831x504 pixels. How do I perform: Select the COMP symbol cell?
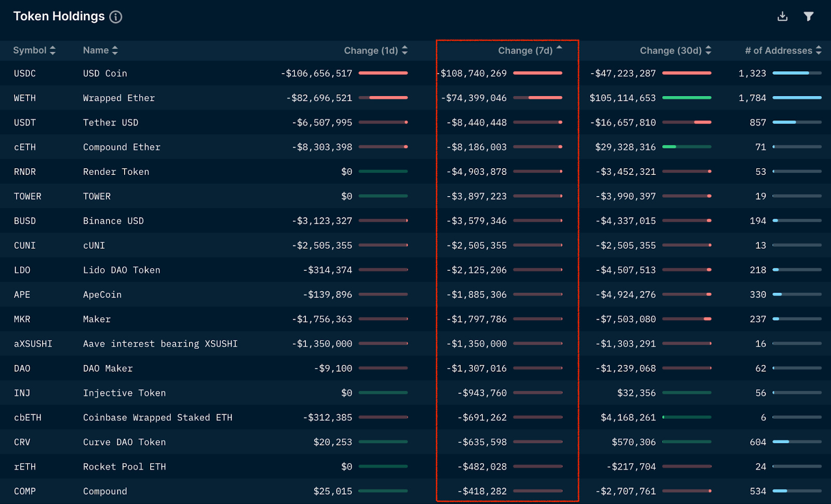25,492
